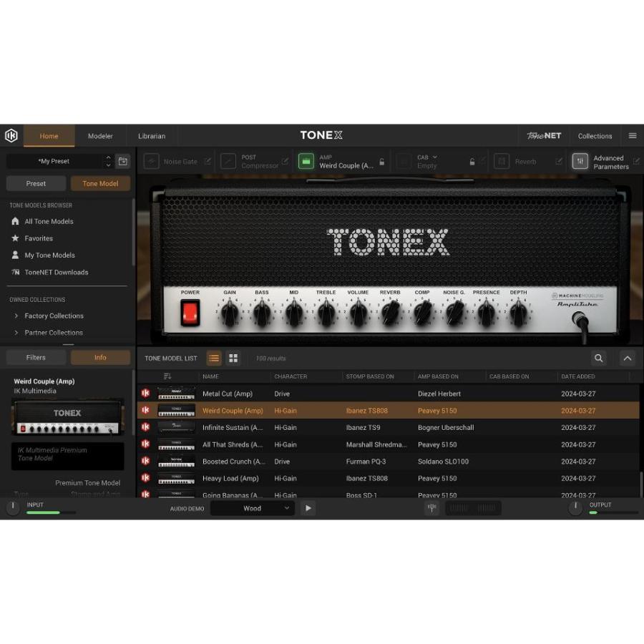Viewport: 644px width, 644px height.
Task: Switch Tone Model List to grid view
Action: click(x=233, y=358)
